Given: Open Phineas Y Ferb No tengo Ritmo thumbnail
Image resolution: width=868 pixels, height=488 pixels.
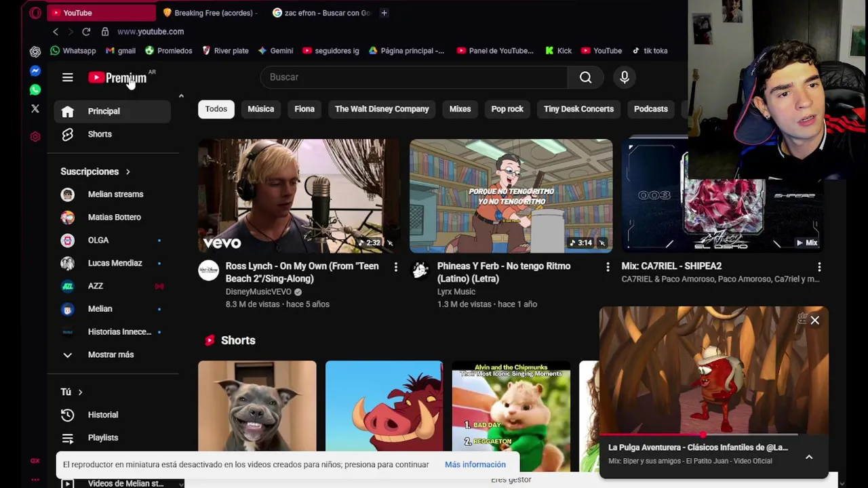Looking at the screenshot, I should coord(511,196).
